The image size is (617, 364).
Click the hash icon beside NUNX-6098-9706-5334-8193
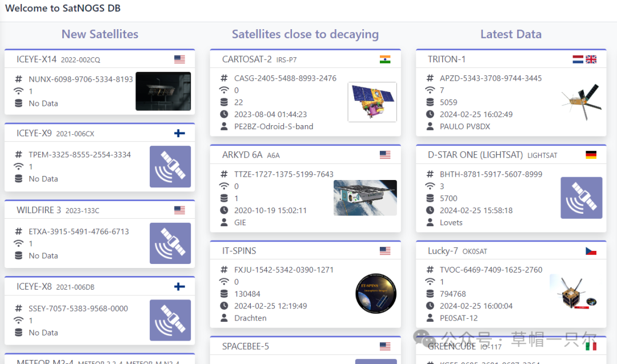tap(18, 79)
